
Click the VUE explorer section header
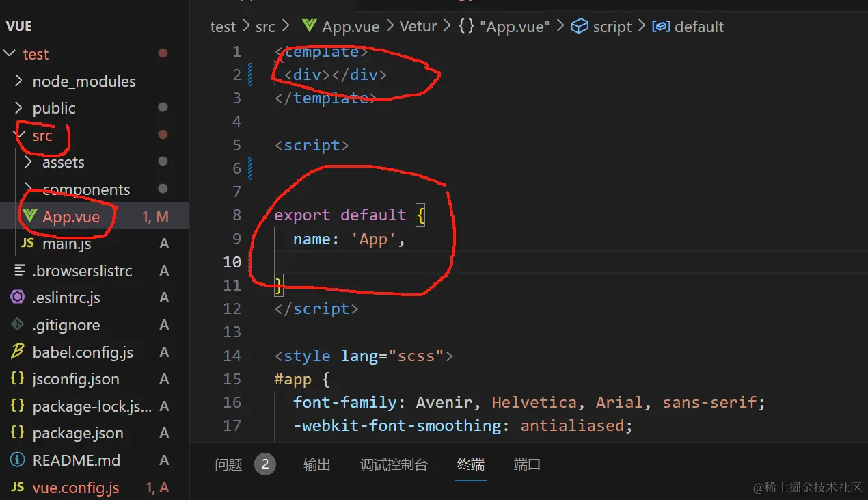point(19,26)
